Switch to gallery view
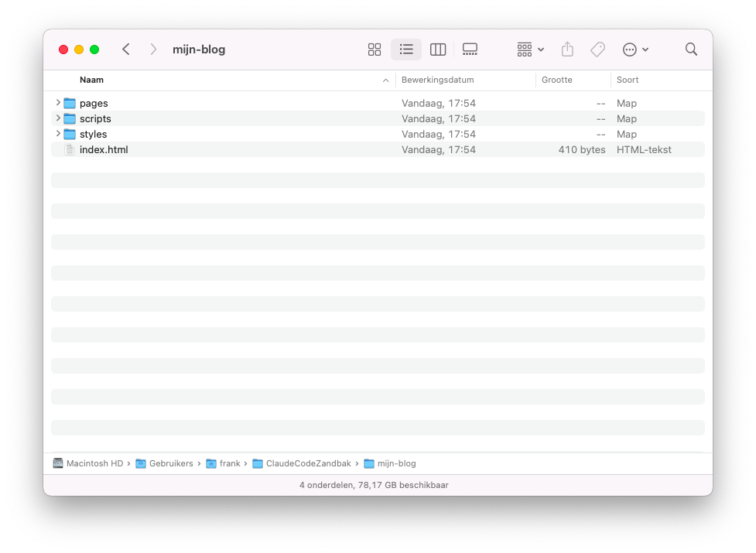 coord(470,49)
